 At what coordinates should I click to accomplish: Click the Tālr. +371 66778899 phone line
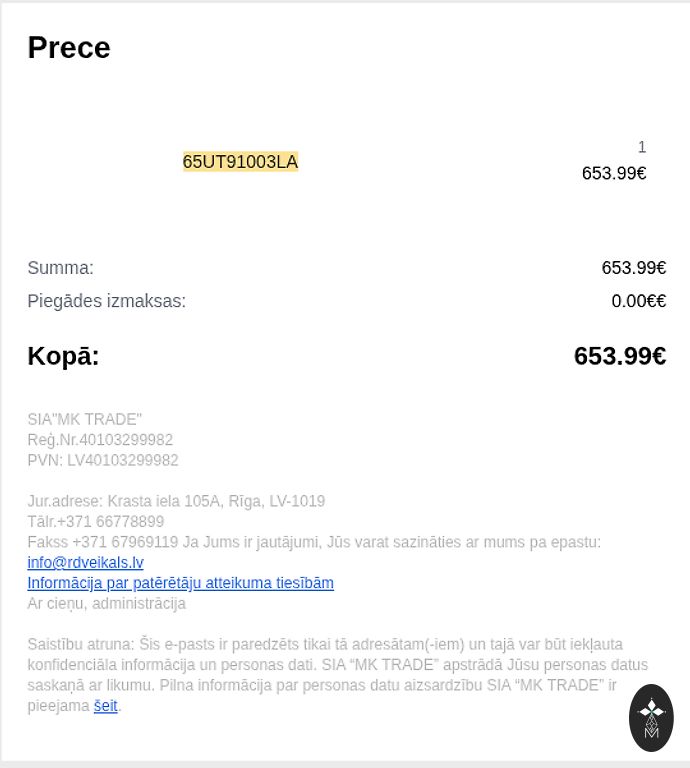(96, 522)
